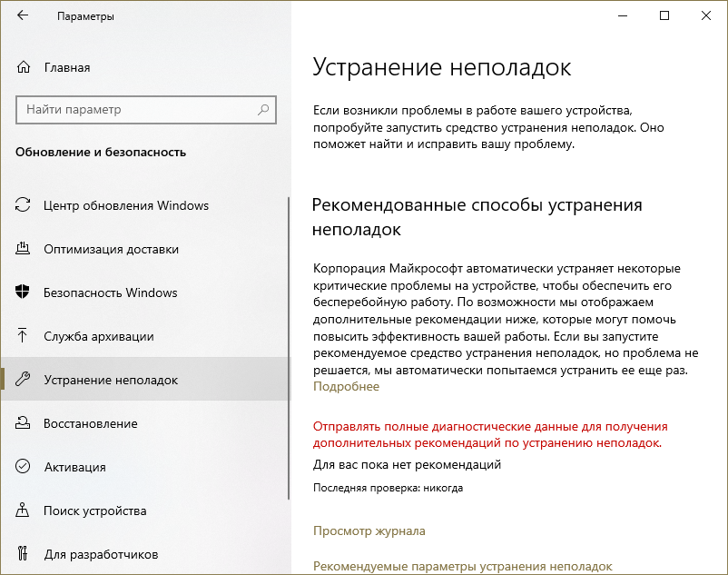Click the Activation checkmark icon
The height and width of the screenshot is (575, 728).
pyautogui.click(x=24, y=467)
